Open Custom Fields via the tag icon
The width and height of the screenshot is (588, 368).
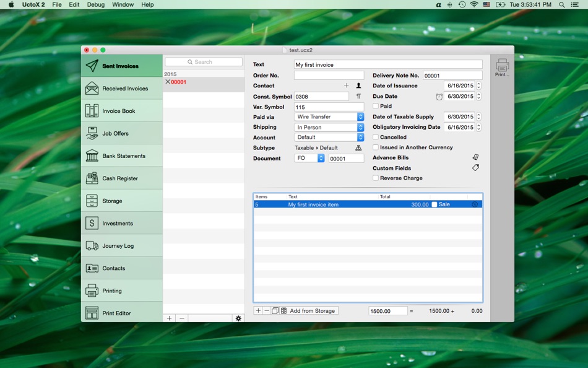(x=475, y=167)
